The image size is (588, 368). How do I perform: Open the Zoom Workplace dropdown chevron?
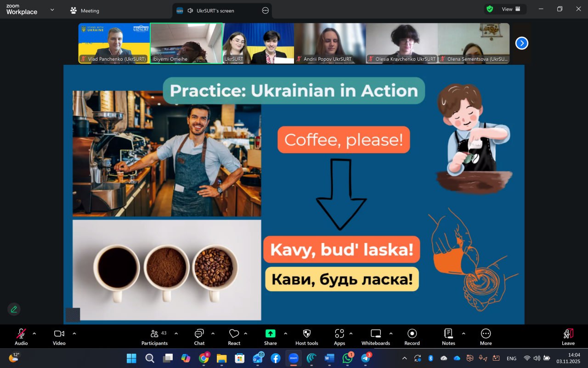[x=52, y=10]
